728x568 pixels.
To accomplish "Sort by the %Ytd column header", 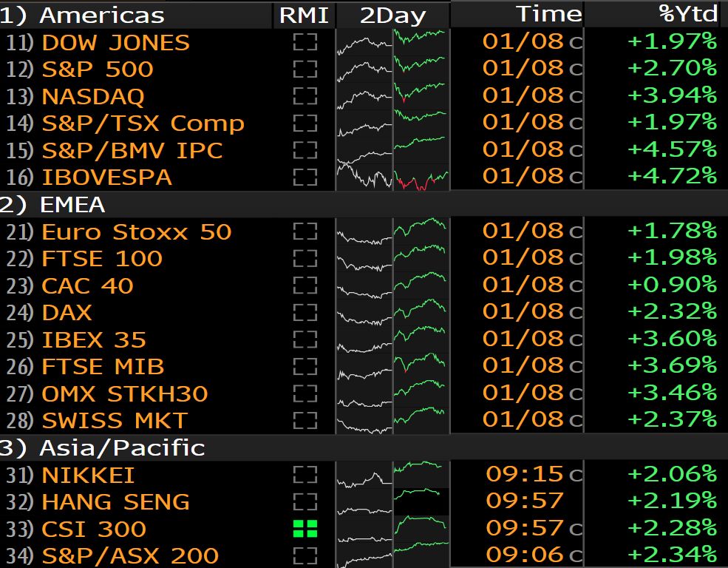I will coord(689,13).
